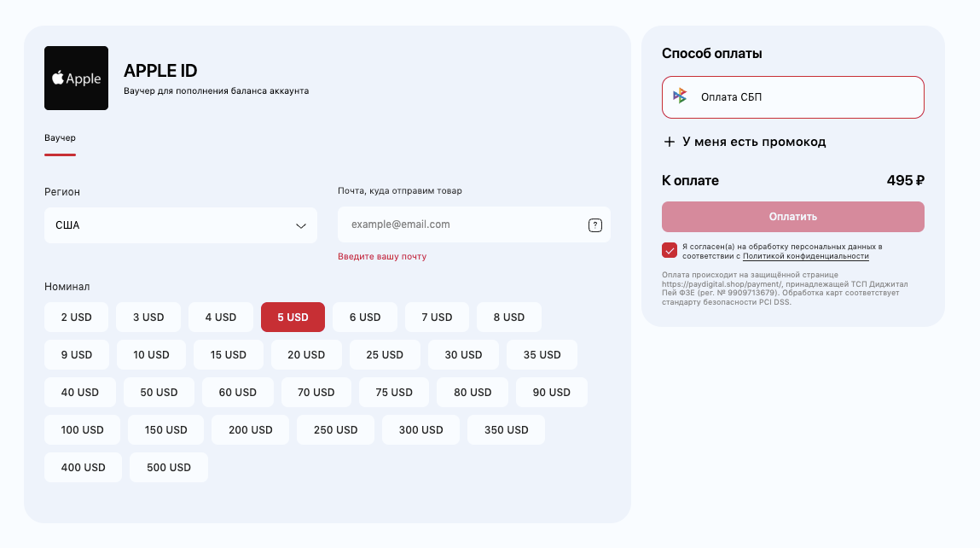Select the 3 USD denomination
Screen dimensions: 980x548
pyautogui.click(x=148, y=318)
